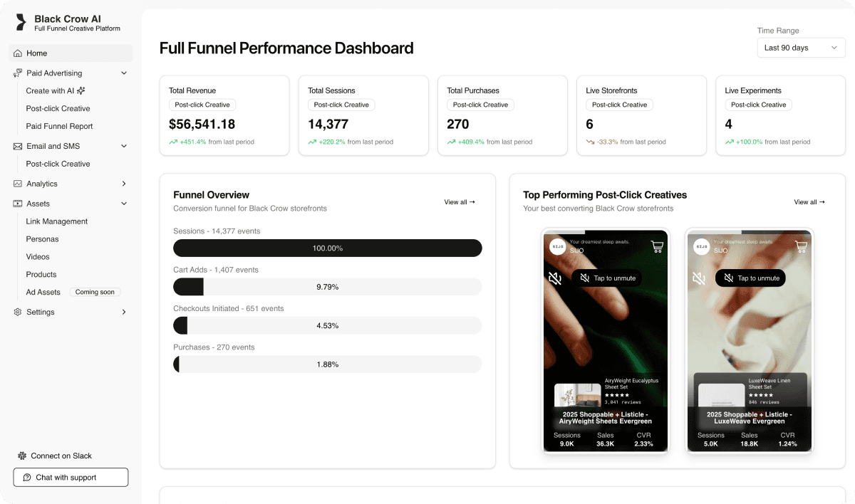Viewport: 855px width, 504px height.
Task: Click AiryWeight Eucalyptus Sheet Set product thumbnail
Action: (x=578, y=395)
